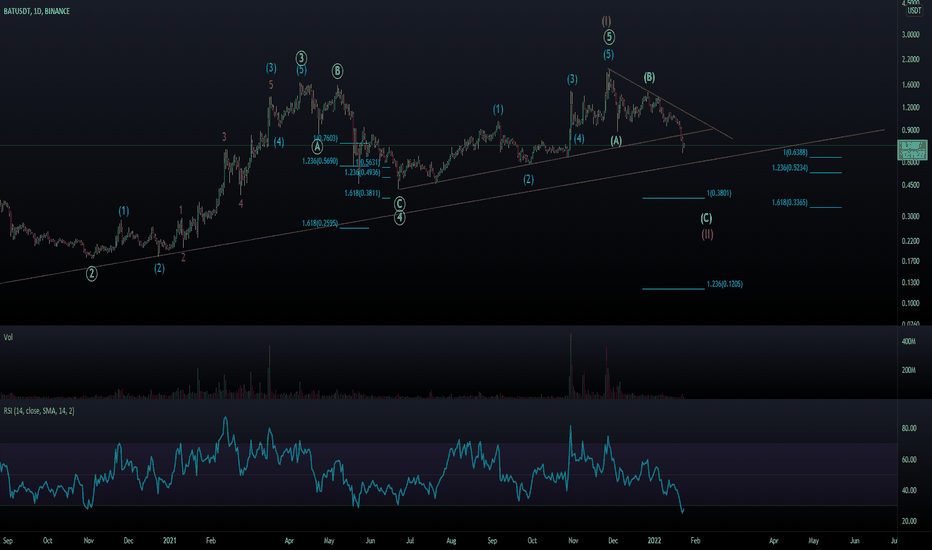932x550 pixels.
Task: Click the red (I) wave label
Action: tap(606, 21)
